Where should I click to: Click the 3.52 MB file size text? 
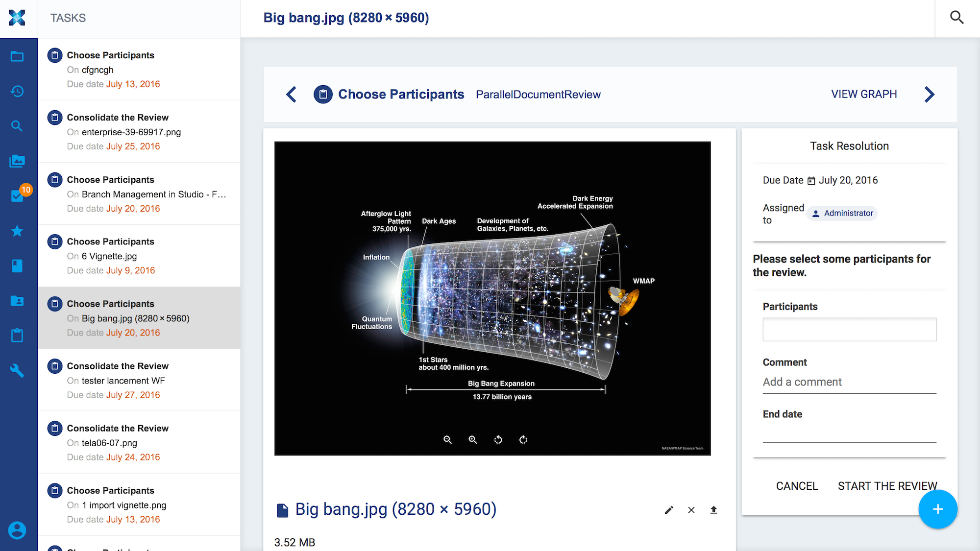pos(294,542)
